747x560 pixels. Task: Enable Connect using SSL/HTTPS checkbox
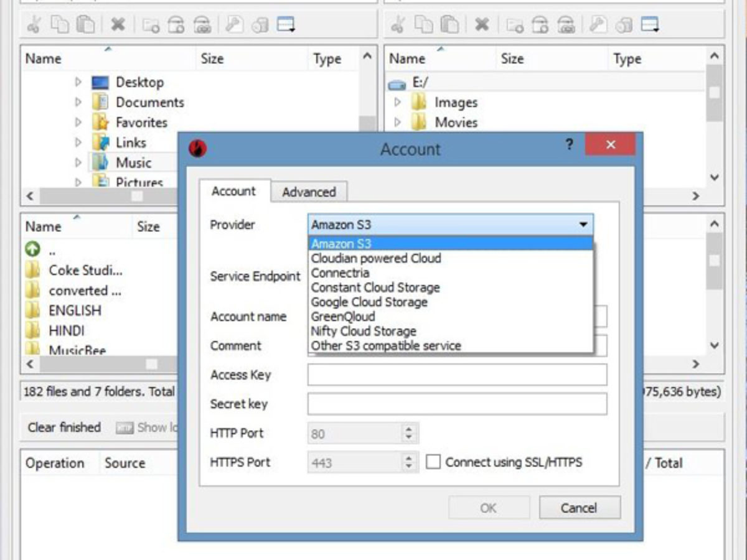[433, 462]
